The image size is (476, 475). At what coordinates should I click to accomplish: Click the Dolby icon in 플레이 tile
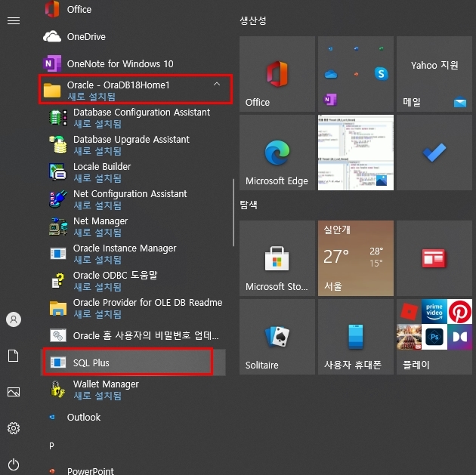(459, 337)
